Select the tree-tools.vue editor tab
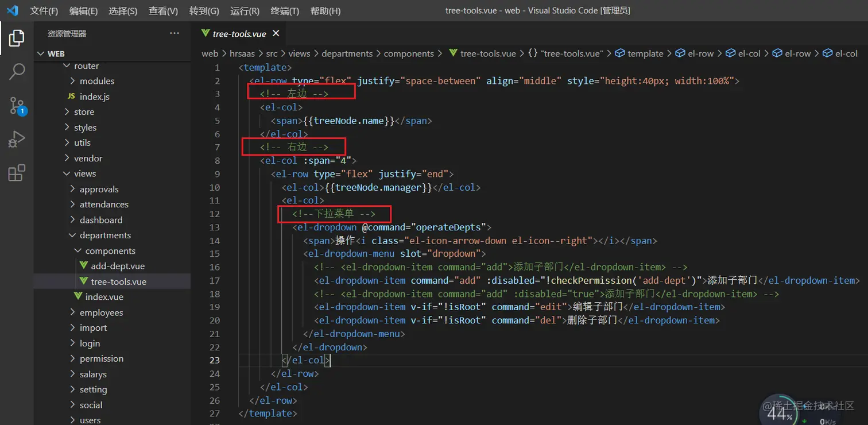Screen dimensions: 868x425 click(239, 33)
